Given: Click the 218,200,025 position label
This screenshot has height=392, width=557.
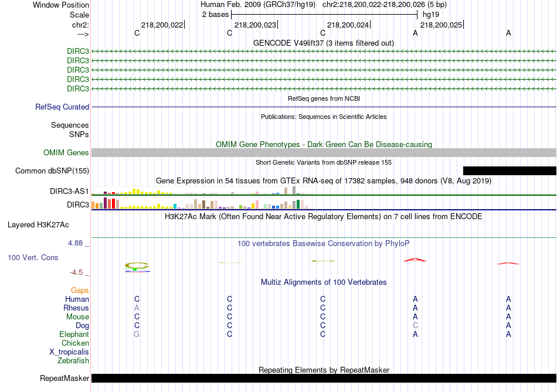Looking at the screenshot, I should pos(441,25).
